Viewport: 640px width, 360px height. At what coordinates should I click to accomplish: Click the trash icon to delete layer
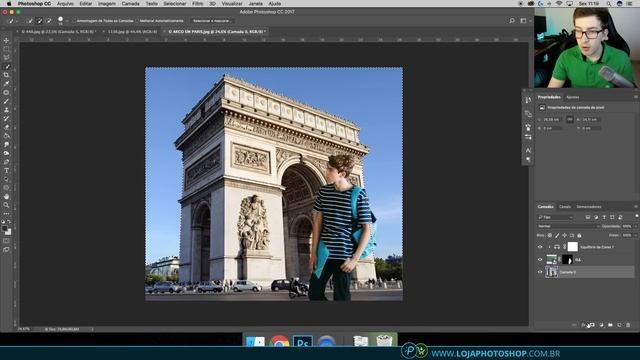(628, 325)
